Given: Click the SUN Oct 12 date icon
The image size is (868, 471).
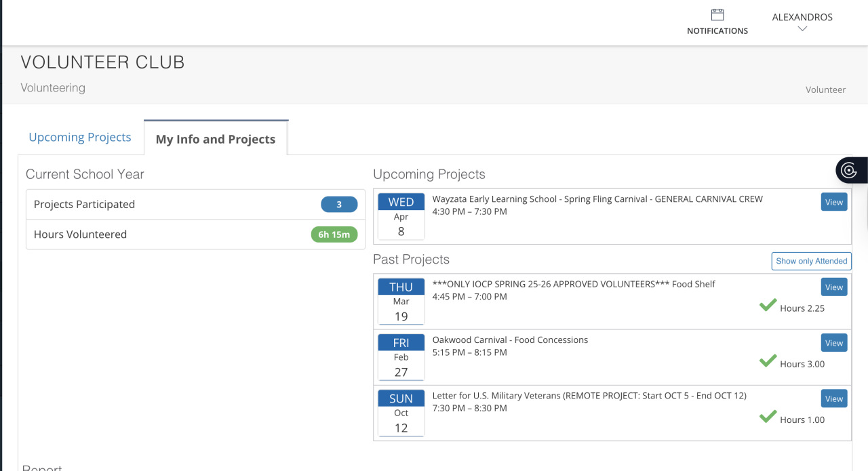Looking at the screenshot, I should (401, 413).
